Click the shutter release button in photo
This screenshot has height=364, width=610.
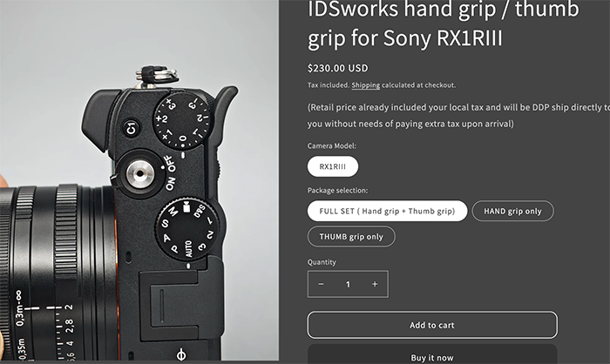(140, 172)
